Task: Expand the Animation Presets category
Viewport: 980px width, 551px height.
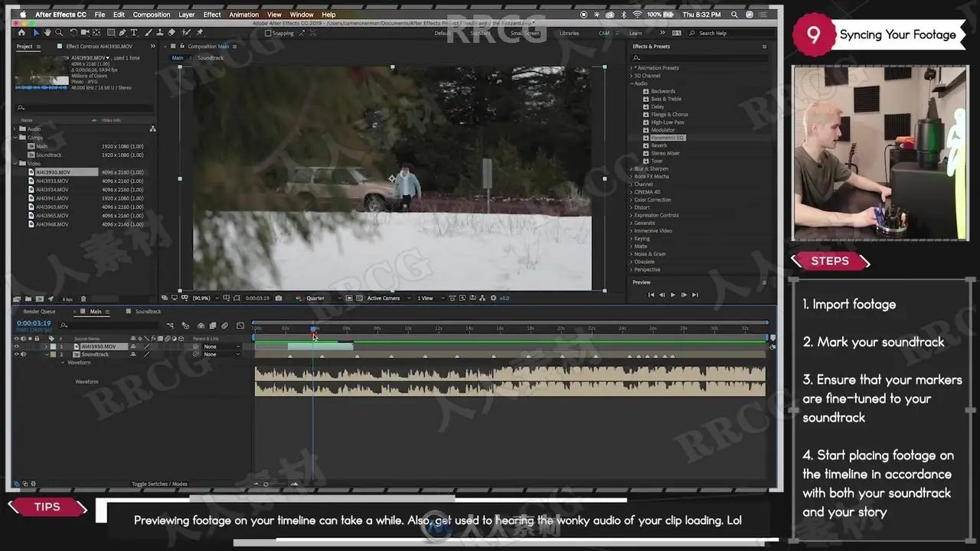Action: [632, 68]
